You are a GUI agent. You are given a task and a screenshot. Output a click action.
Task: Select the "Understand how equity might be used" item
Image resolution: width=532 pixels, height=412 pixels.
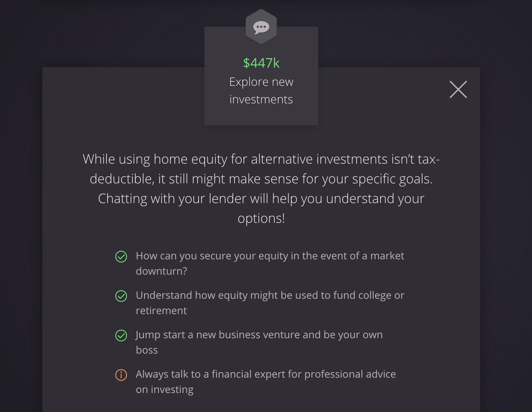coord(270,295)
